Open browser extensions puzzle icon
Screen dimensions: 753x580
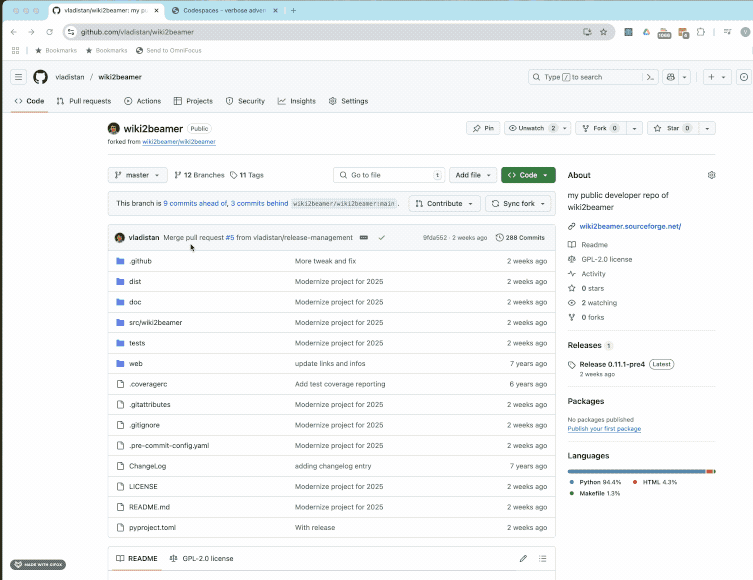(701, 32)
